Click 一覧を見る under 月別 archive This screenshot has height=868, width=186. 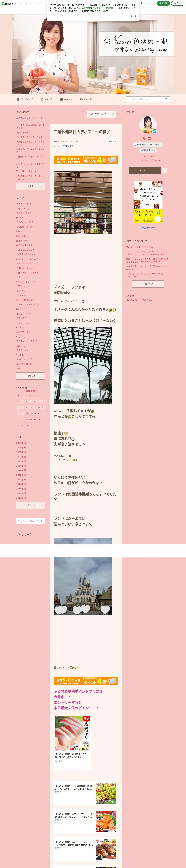point(31,505)
